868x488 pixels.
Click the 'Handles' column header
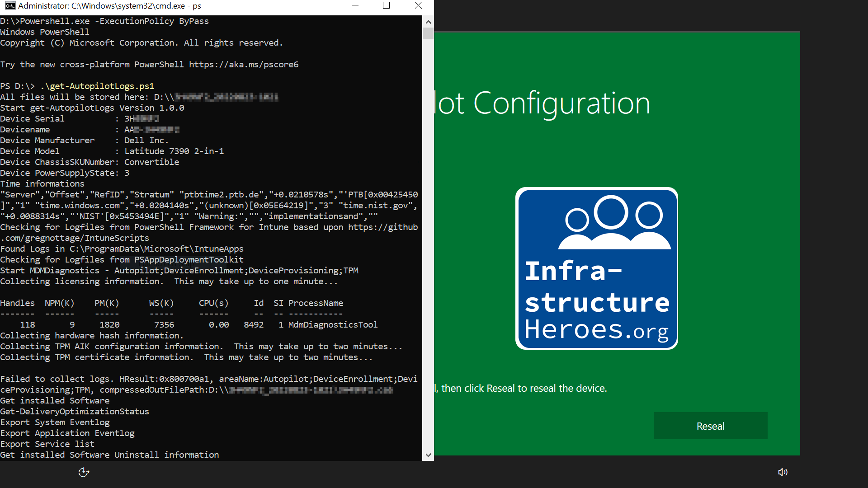click(x=17, y=303)
